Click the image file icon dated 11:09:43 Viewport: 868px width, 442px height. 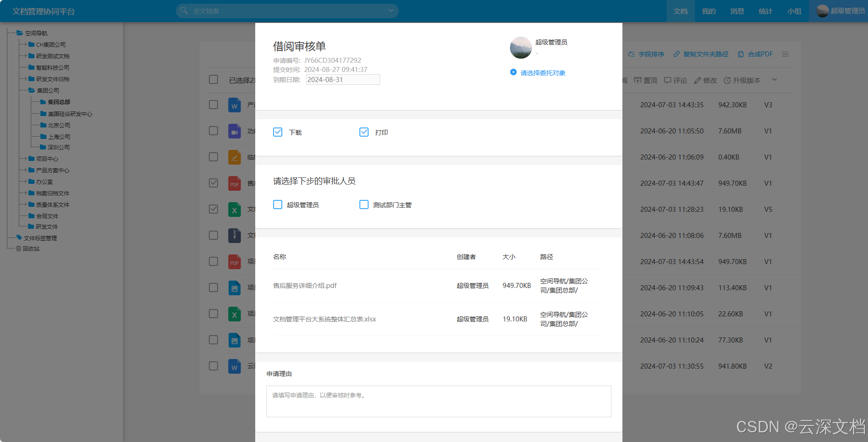coord(235,288)
